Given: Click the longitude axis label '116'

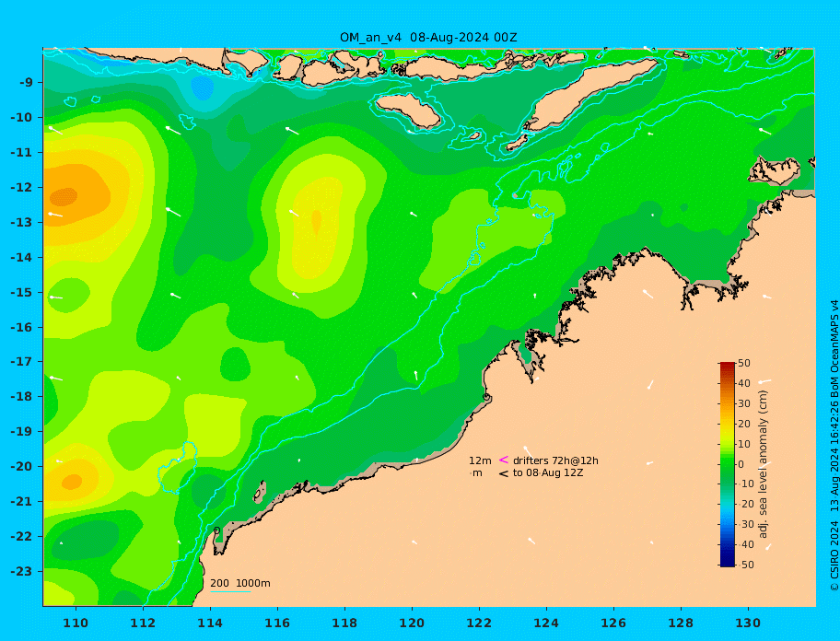Looking at the screenshot, I should coord(277,623).
